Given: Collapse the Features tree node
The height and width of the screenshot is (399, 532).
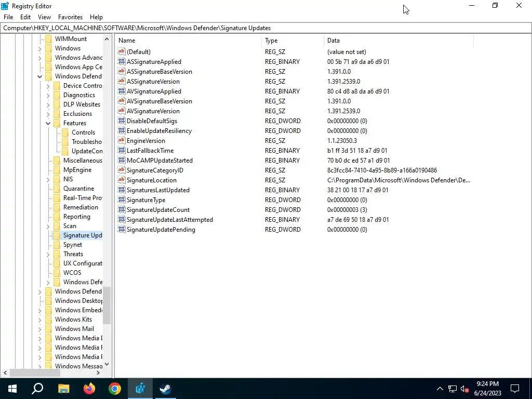Looking at the screenshot, I should pos(48,123).
